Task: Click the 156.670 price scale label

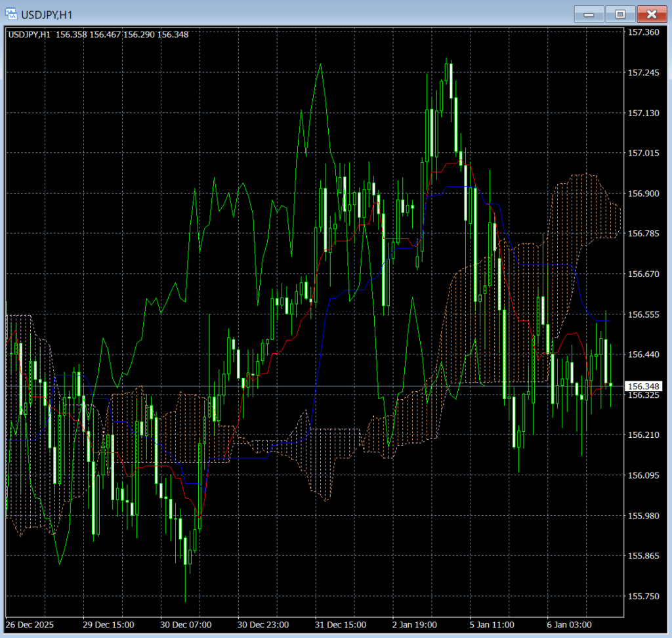Action: (643, 274)
